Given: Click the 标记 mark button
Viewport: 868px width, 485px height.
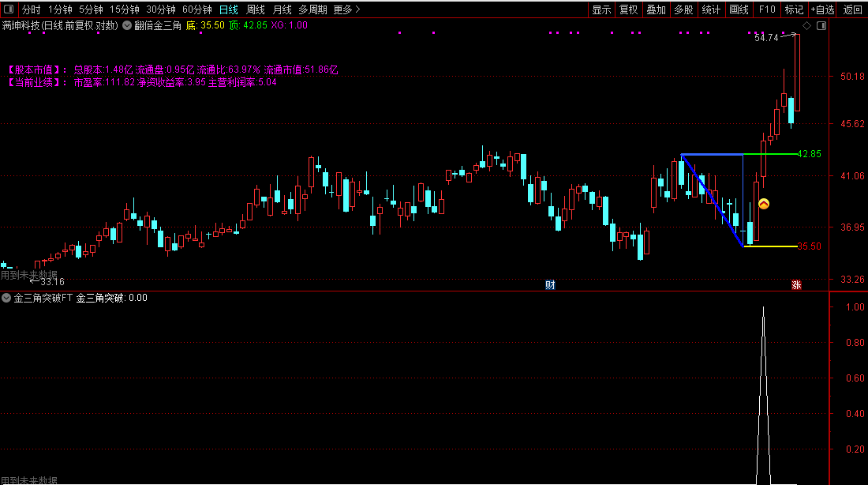Looking at the screenshot, I should click(x=795, y=9).
